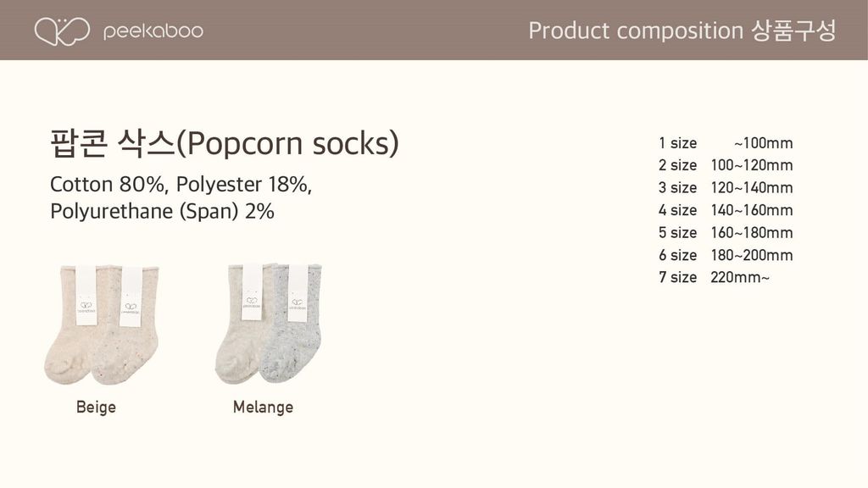Click the Popcorn socks product title
The height and width of the screenshot is (488, 868).
coord(225,144)
